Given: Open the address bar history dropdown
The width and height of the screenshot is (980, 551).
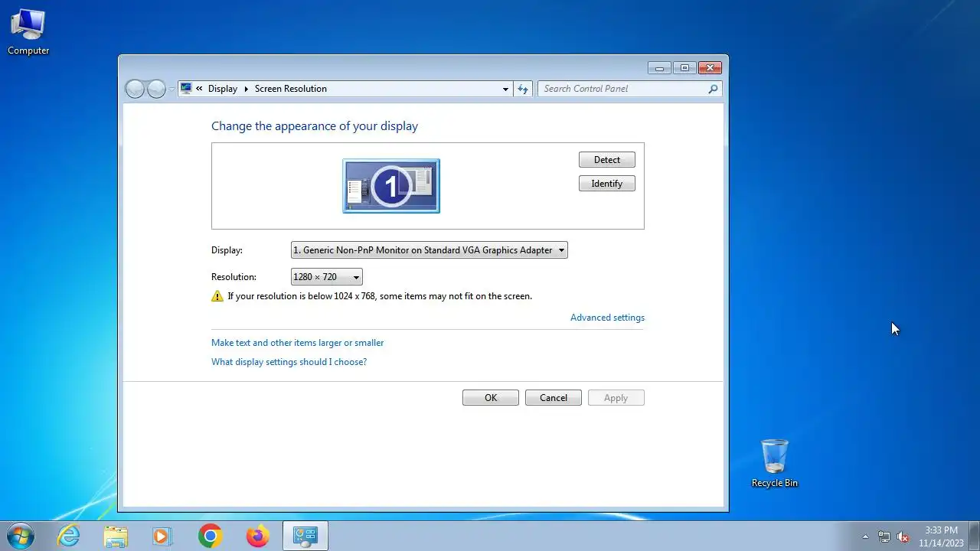Looking at the screenshot, I should [x=505, y=89].
